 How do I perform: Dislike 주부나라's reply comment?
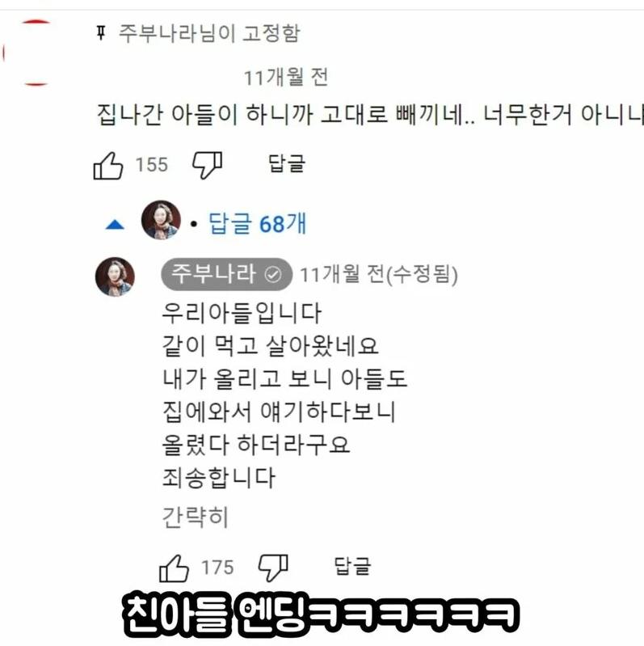pos(273,568)
